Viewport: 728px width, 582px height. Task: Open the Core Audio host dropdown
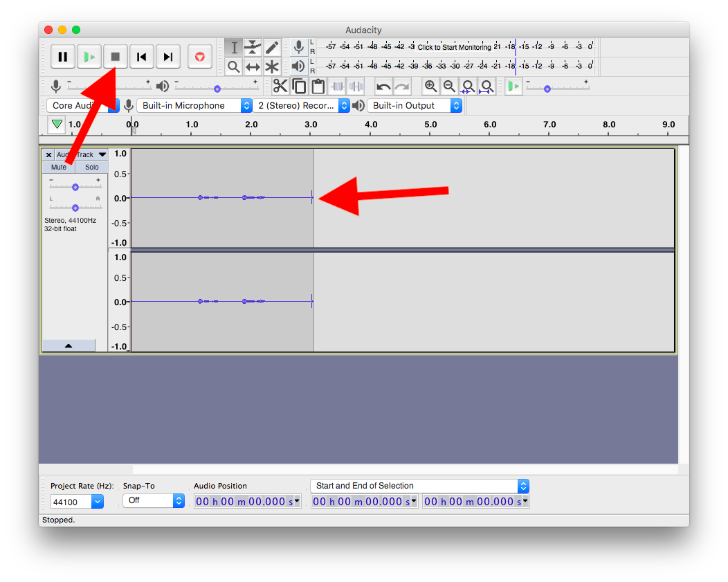[x=83, y=105]
